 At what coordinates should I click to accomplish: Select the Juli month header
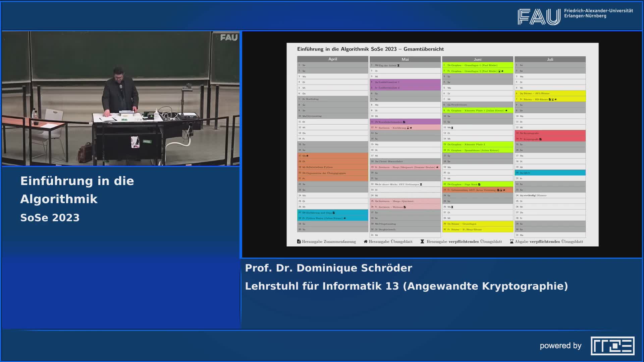(550, 59)
